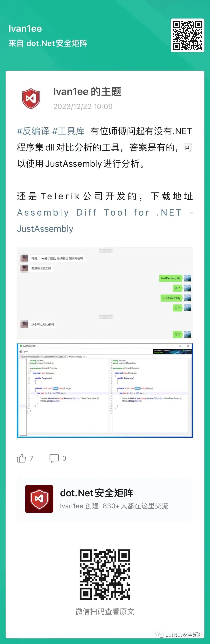View the chat conversation screenshot

[x=105, y=293]
